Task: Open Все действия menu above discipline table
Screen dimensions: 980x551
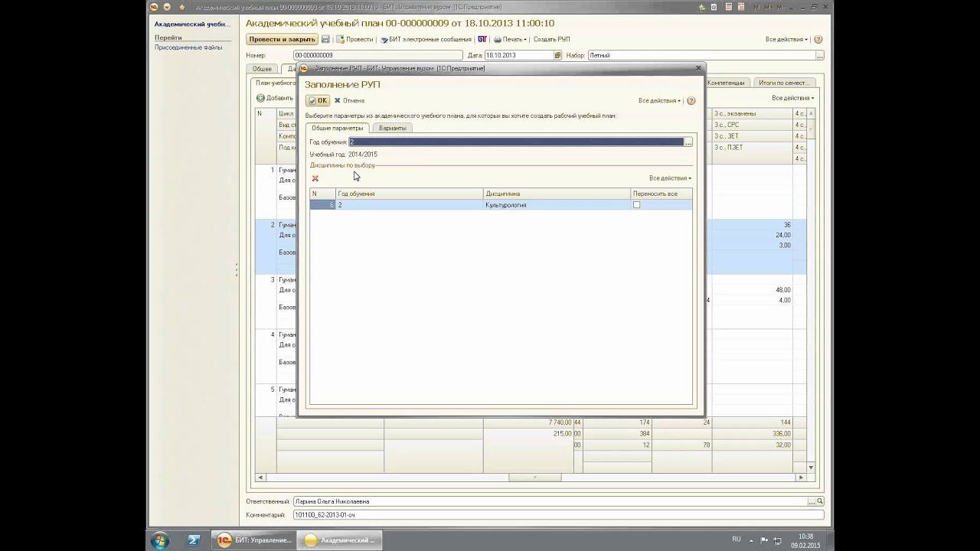Action: (670, 178)
